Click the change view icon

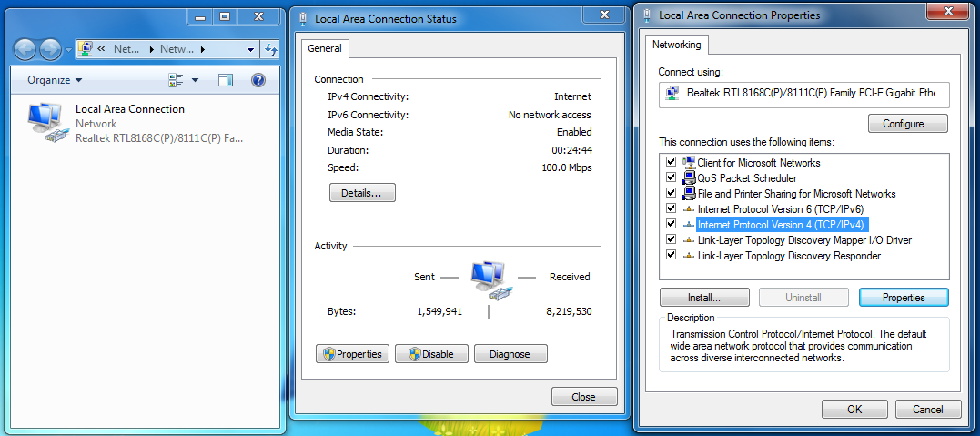(177, 80)
